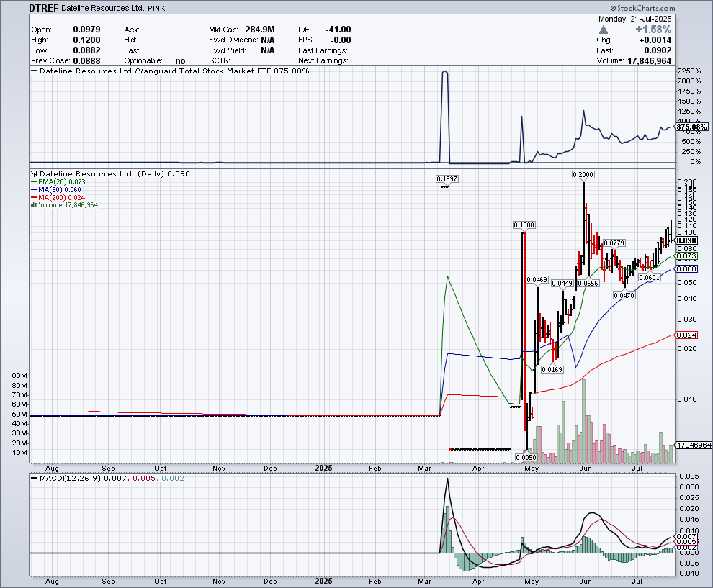713x588 pixels.
Task: Click the Chg value +0.0014
Action: tap(655, 40)
